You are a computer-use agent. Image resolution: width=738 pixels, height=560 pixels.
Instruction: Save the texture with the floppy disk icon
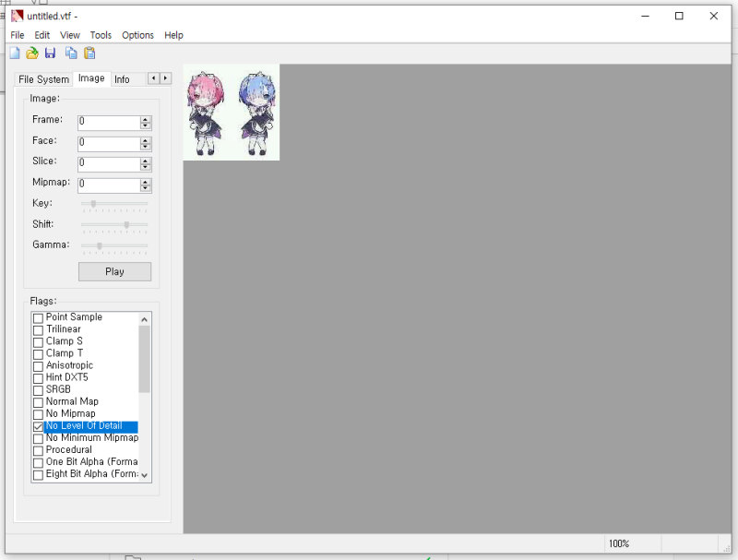[x=50, y=54]
